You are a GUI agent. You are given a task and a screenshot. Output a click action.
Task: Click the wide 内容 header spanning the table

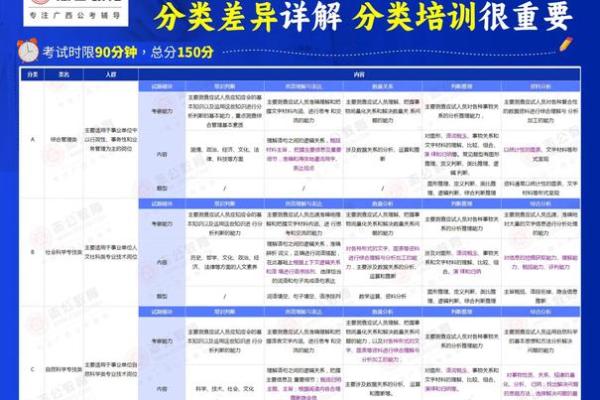[359, 75]
